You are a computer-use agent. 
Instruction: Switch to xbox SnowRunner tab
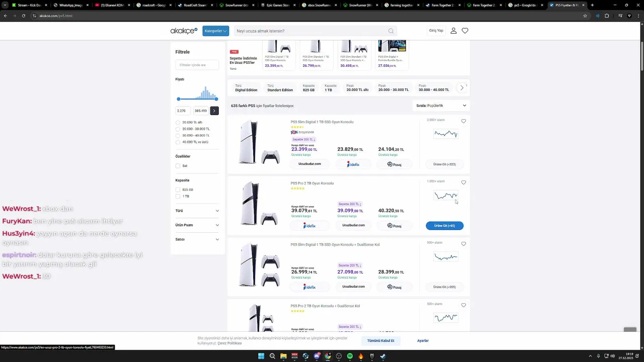(319, 5)
